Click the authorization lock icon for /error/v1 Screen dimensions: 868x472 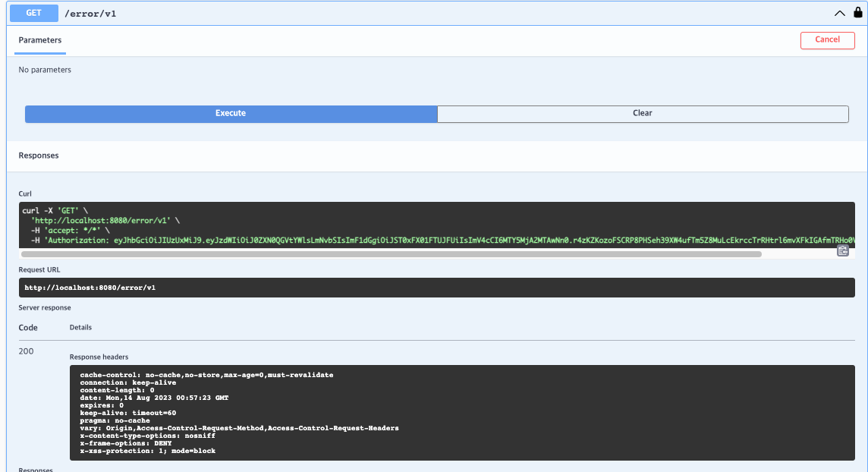coord(857,12)
